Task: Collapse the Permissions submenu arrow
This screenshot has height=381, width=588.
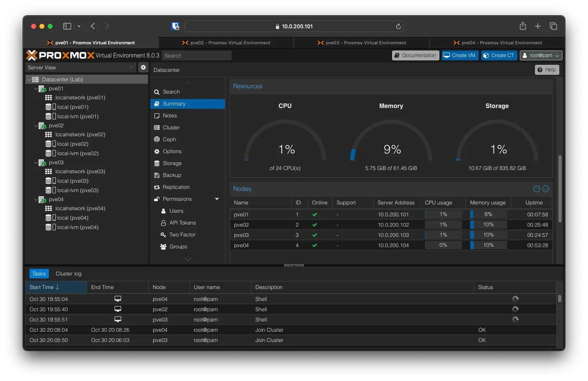Action: pos(217,199)
